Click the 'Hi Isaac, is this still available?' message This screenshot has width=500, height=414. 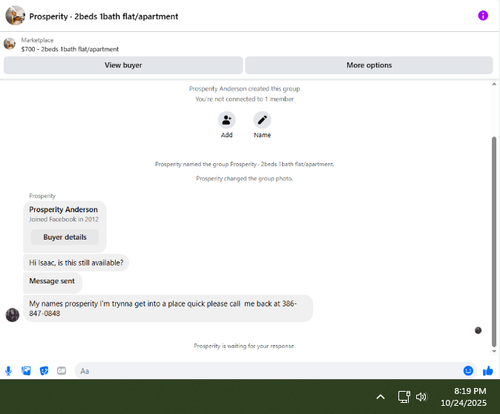76,263
